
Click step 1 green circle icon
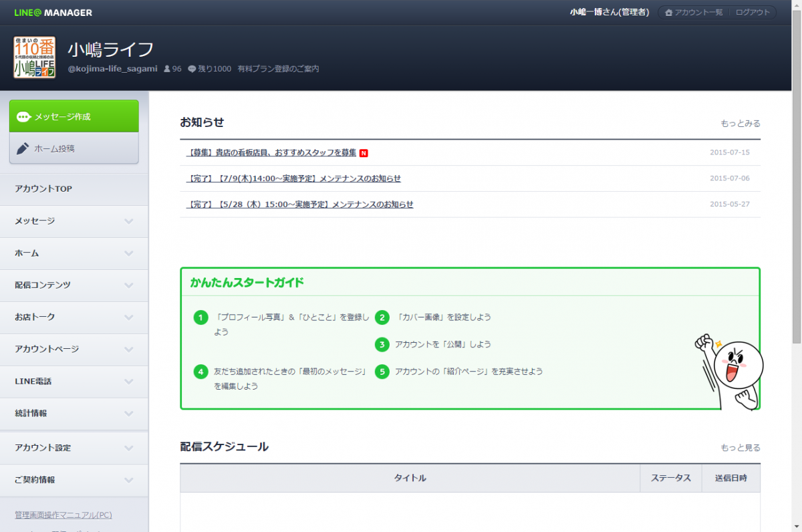200,317
